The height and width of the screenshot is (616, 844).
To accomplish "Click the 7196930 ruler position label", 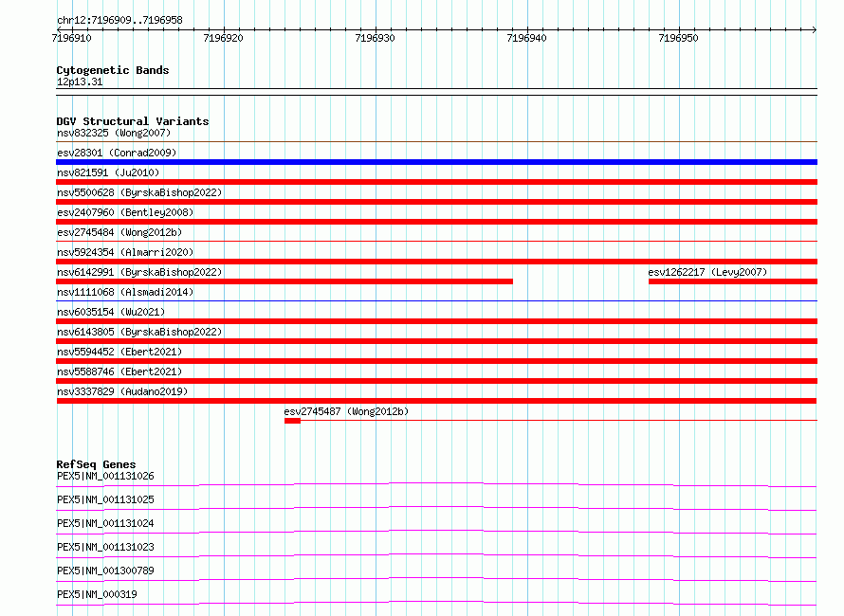I will [376, 38].
